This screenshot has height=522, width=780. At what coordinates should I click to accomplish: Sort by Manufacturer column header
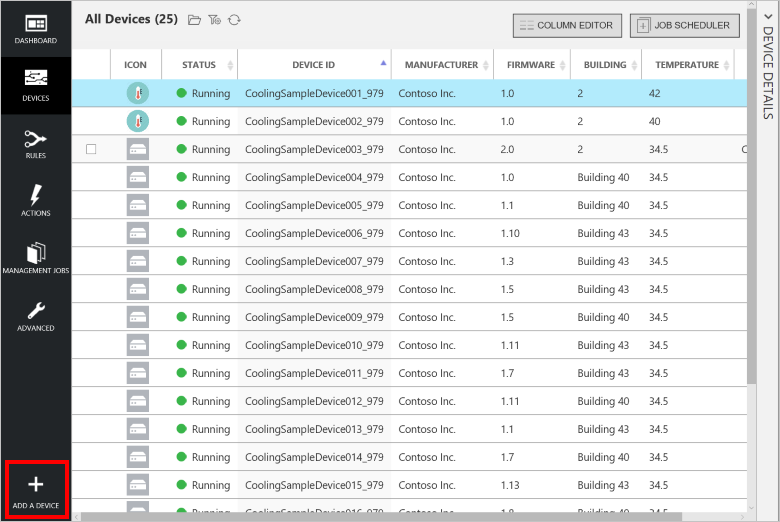click(442, 65)
